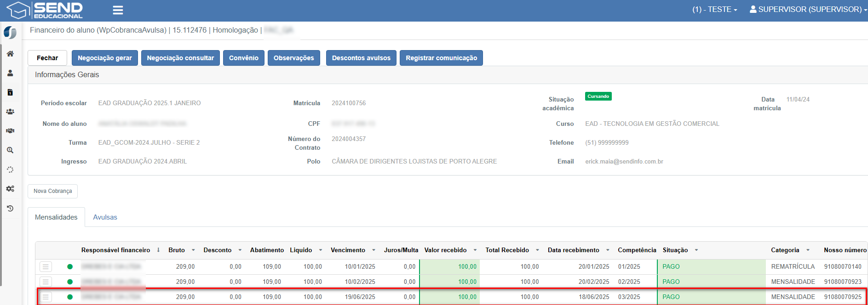Screen dimensions: 868x305
Task: Click REMATRÍCULA category cell
Action: coord(793,266)
